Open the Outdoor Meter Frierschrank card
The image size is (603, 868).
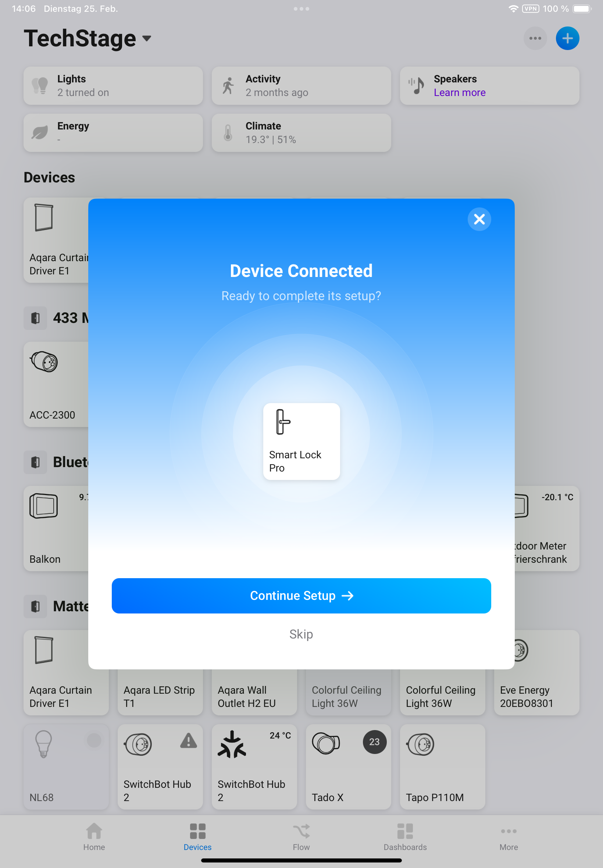547,528
